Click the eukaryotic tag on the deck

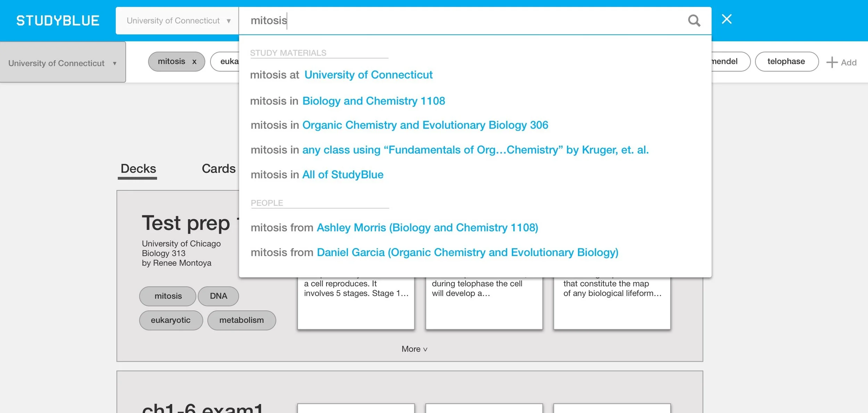(171, 320)
